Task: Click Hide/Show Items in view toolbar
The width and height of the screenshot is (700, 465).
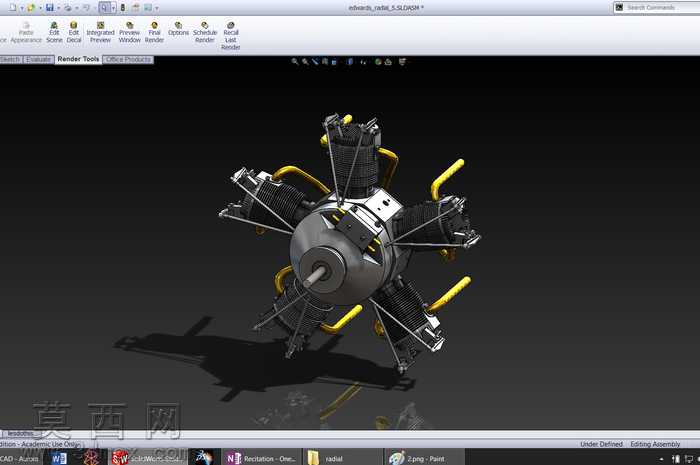Action: [x=364, y=62]
